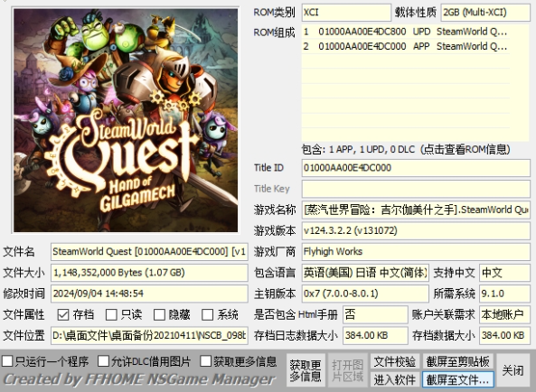Click the 文件大小 1,148,352,000 Bytes field
The image size is (536, 392).
pyautogui.click(x=149, y=273)
